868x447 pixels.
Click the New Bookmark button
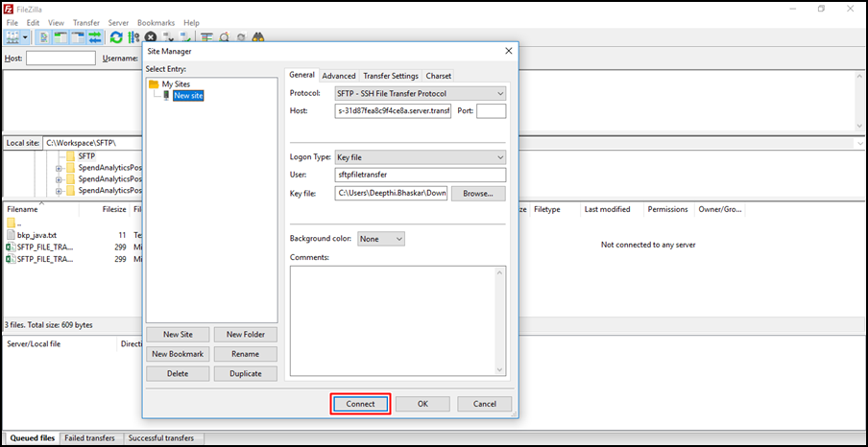click(179, 354)
